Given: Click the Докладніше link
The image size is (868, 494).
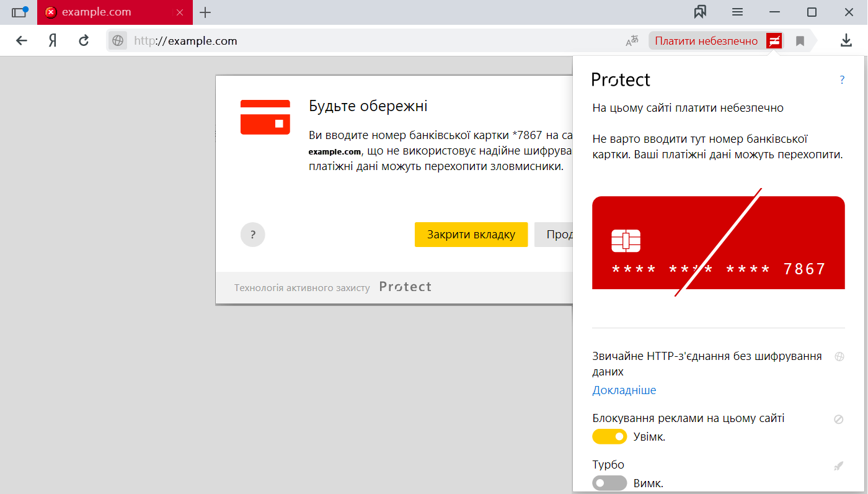Looking at the screenshot, I should click(x=624, y=390).
